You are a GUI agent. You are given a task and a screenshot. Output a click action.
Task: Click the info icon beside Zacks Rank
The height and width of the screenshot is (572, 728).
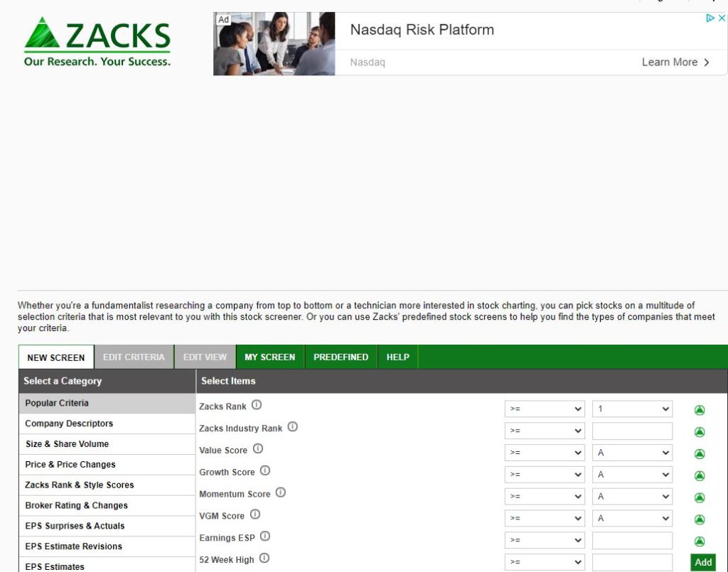(x=257, y=405)
